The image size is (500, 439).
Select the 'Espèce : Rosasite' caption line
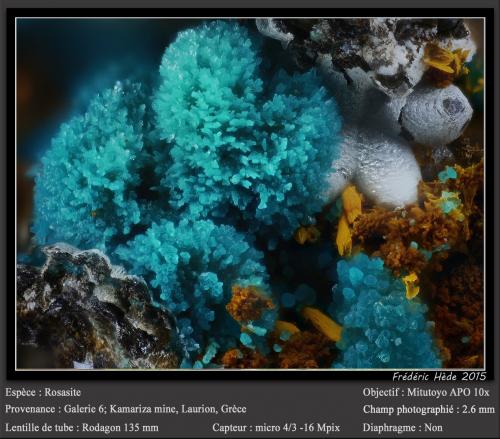pyautogui.click(x=43, y=392)
